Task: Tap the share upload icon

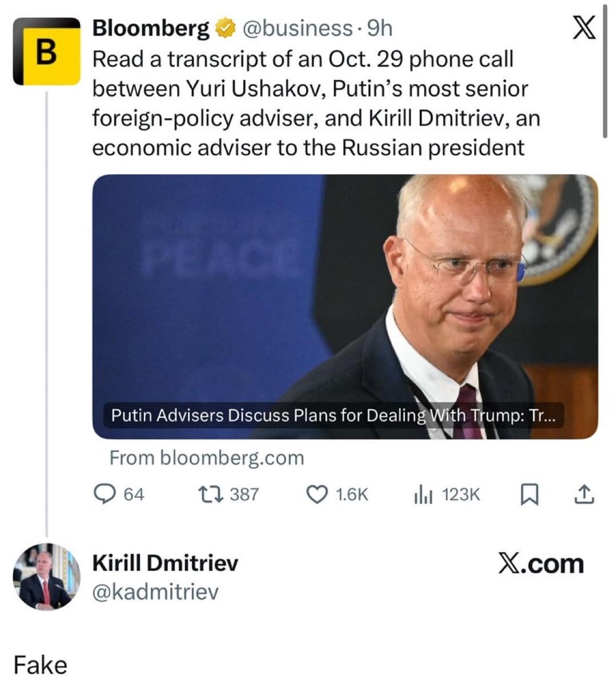Action: 583,494
